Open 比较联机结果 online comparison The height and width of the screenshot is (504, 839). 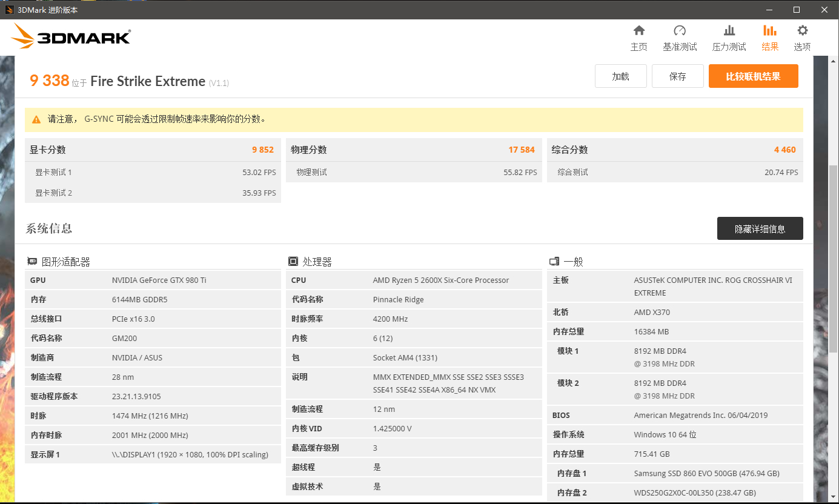(754, 76)
